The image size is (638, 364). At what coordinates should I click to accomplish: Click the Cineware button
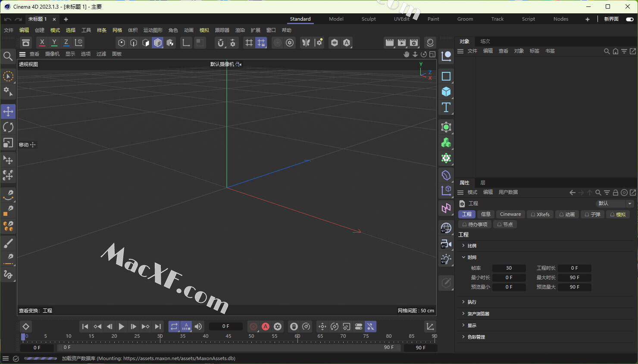[x=510, y=214]
